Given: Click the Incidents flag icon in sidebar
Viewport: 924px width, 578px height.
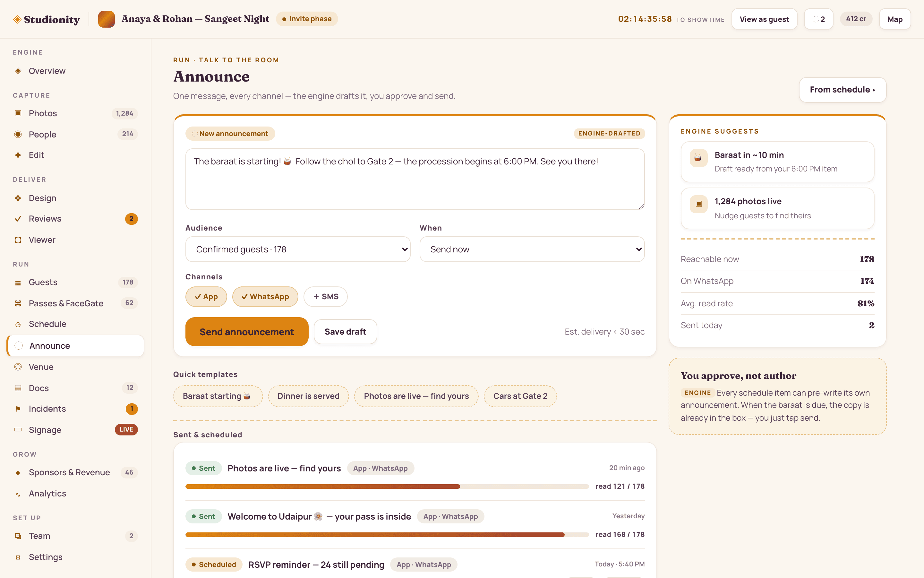Looking at the screenshot, I should (18, 409).
